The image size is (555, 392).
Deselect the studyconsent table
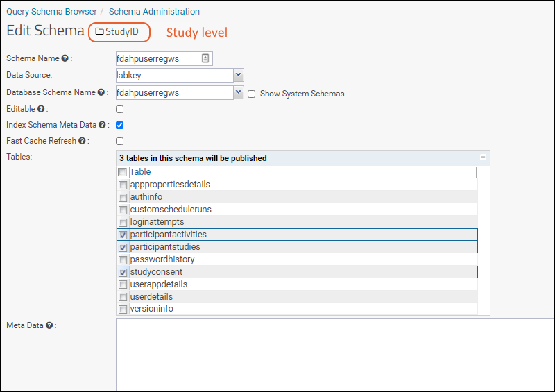coord(123,273)
